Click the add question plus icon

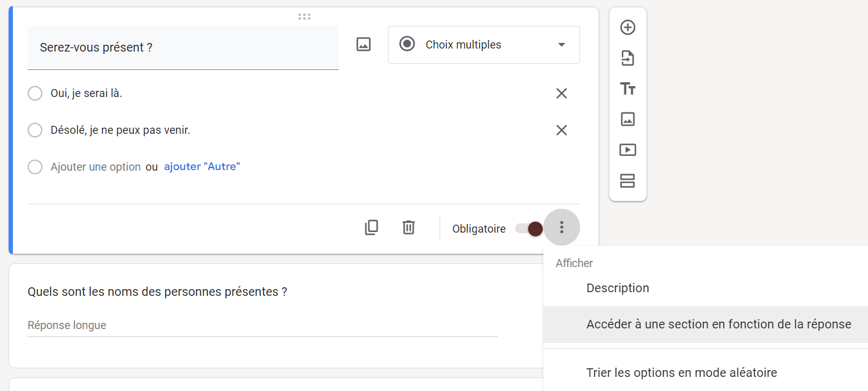(627, 28)
